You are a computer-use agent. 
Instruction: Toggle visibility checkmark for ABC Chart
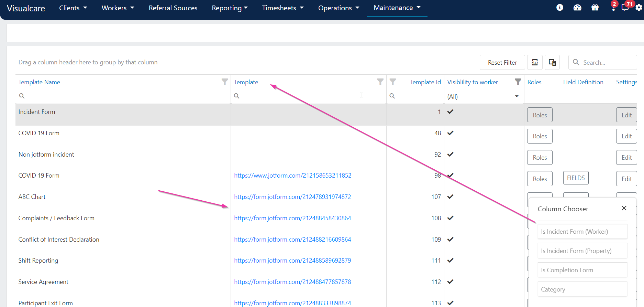451,197
